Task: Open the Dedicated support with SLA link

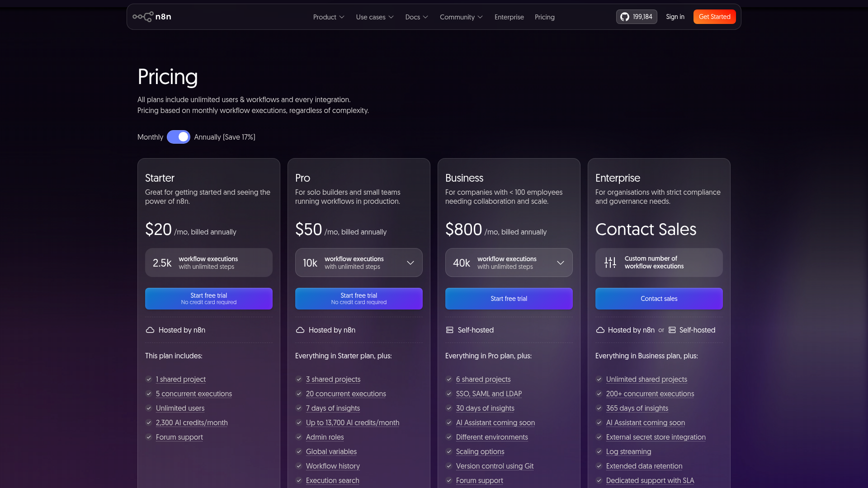Action: [650, 480]
